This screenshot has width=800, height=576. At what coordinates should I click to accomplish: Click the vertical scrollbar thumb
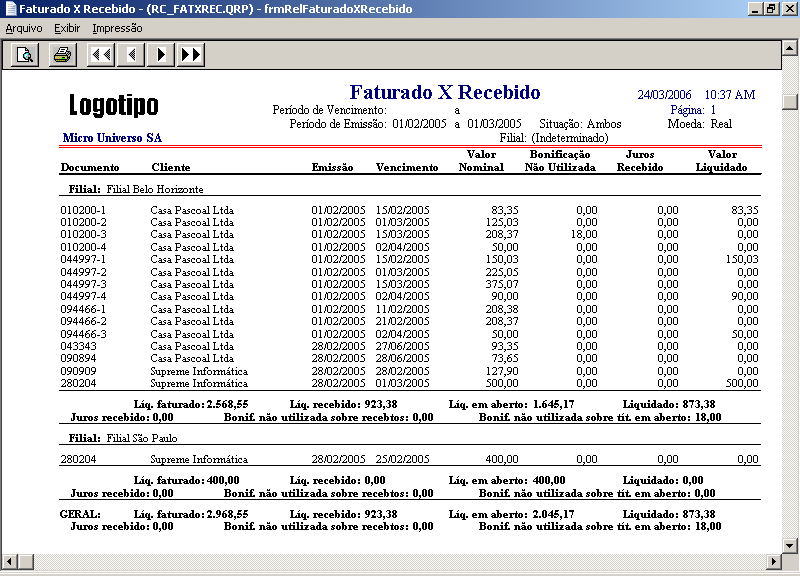(790, 102)
